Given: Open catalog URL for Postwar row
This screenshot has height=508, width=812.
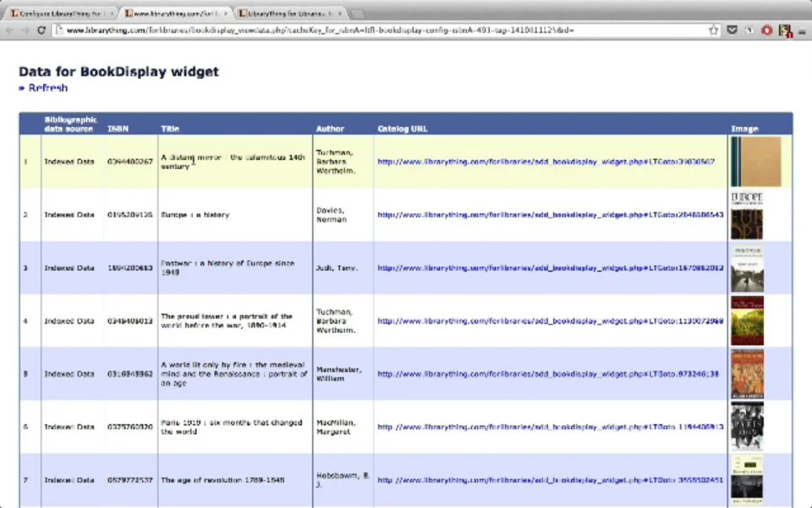Looking at the screenshot, I should (x=550, y=268).
